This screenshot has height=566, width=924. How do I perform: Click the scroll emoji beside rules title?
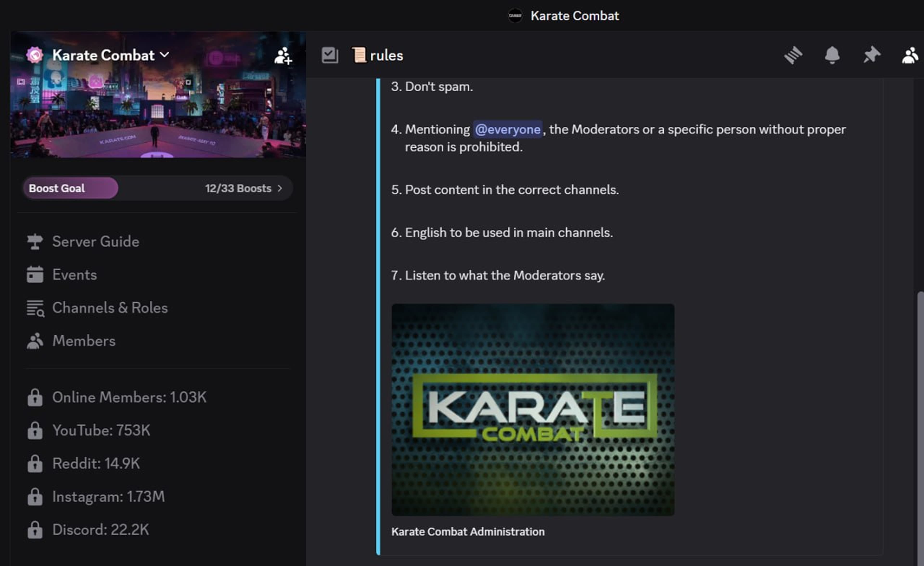[x=359, y=55]
